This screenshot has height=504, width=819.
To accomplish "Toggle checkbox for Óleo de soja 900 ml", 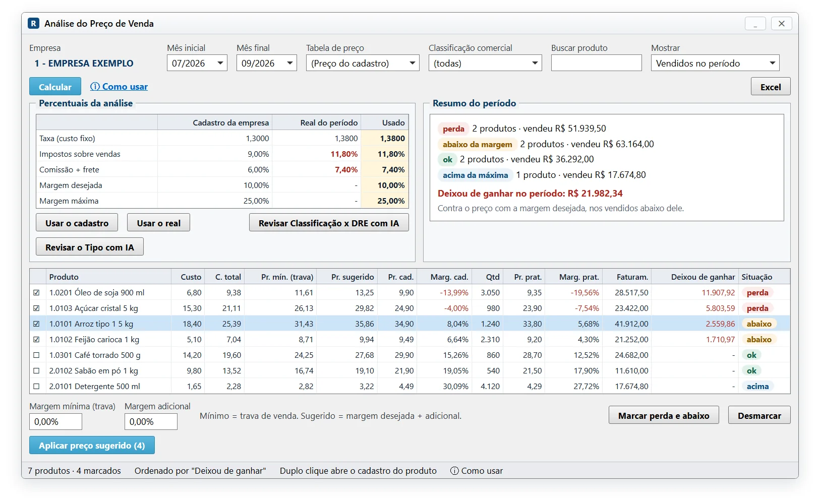I will pyautogui.click(x=36, y=293).
